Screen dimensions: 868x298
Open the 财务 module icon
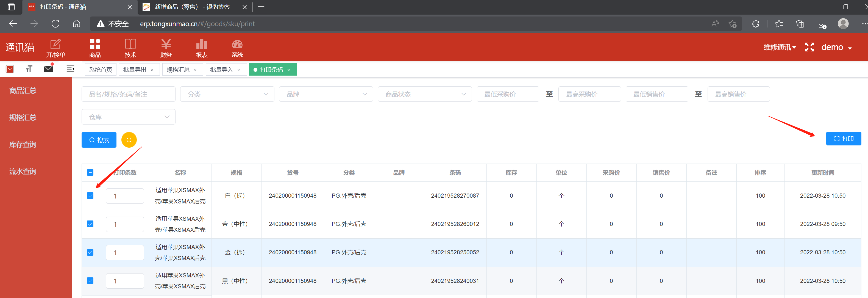pyautogui.click(x=166, y=48)
